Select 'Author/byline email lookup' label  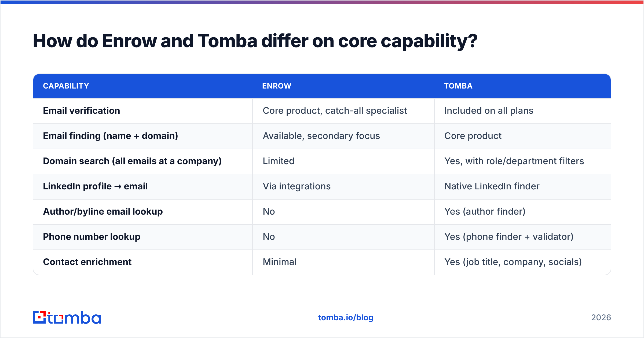103,211
